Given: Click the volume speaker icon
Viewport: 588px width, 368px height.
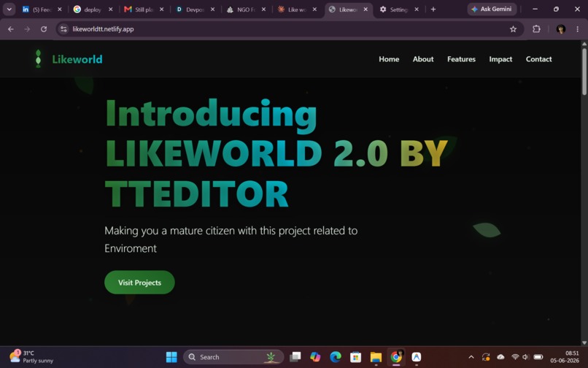Looking at the screenshot, I should pyautogui.click(x=525, y=357).
